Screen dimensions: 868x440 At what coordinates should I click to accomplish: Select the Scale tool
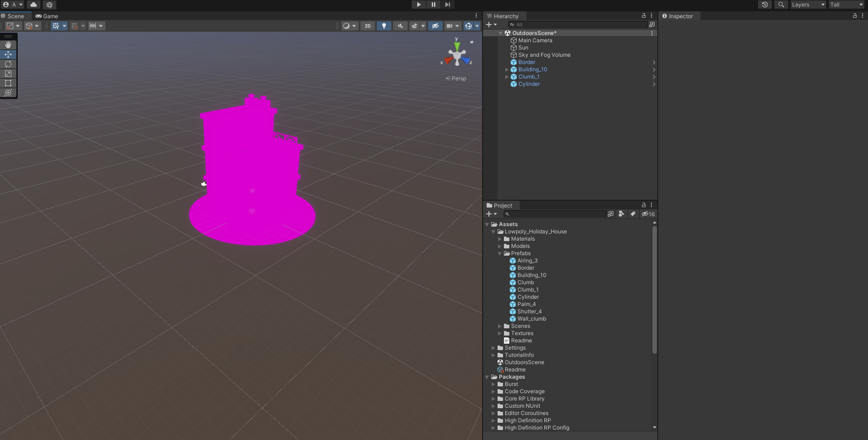pos(8,74)
